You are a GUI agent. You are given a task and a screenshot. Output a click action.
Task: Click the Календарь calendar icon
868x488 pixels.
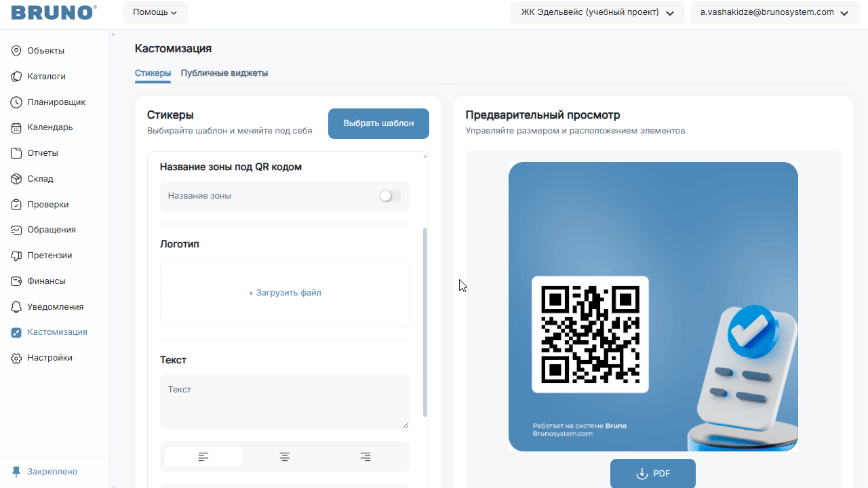17,127
